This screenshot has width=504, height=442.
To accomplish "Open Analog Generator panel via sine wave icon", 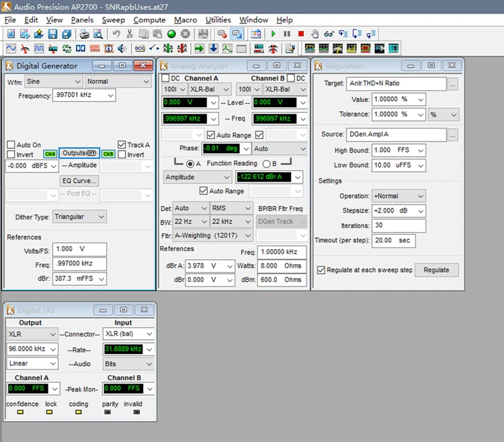I will point(11,48).
